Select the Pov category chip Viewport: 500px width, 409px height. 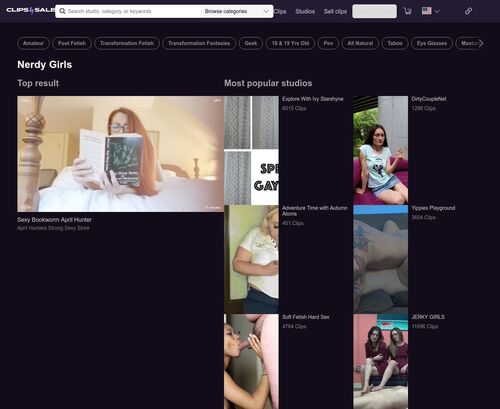[x=328, y=43]
